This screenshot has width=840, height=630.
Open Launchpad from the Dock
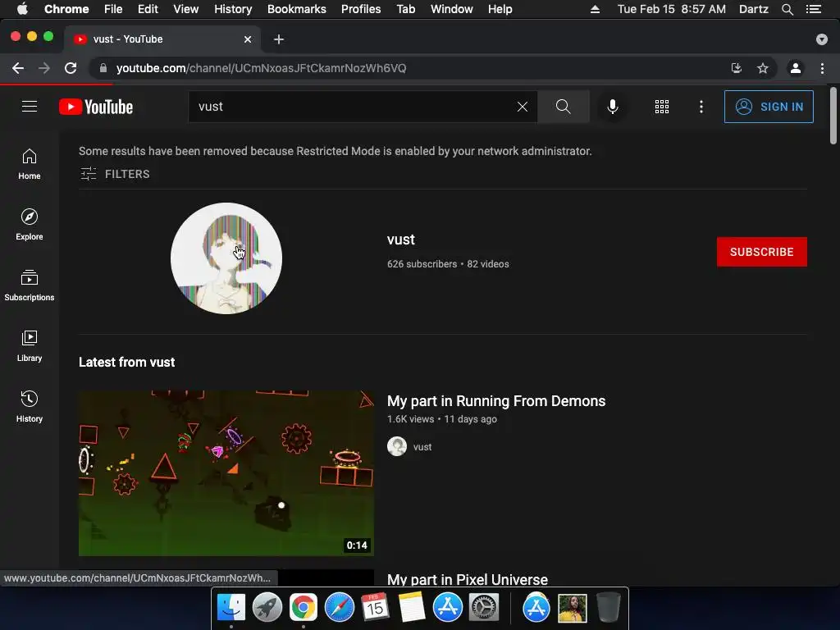pyautogui.click(x=267, y=608)
